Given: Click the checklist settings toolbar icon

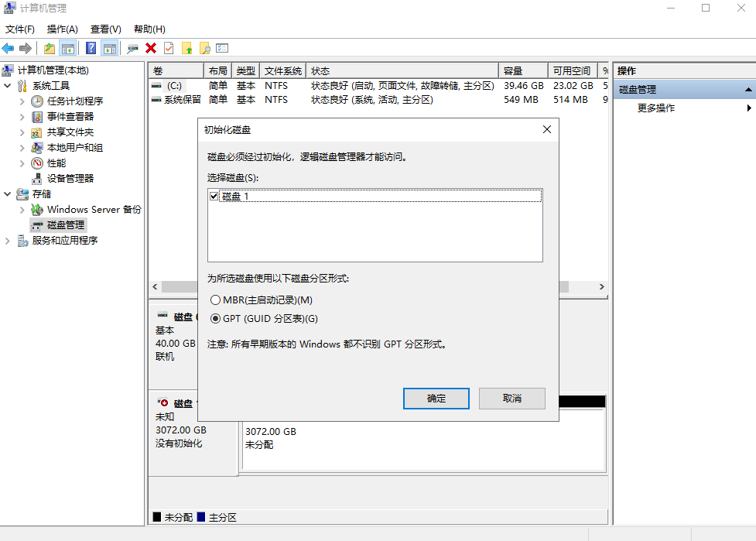Looking at the screenshot, I should tap(222, 48).
